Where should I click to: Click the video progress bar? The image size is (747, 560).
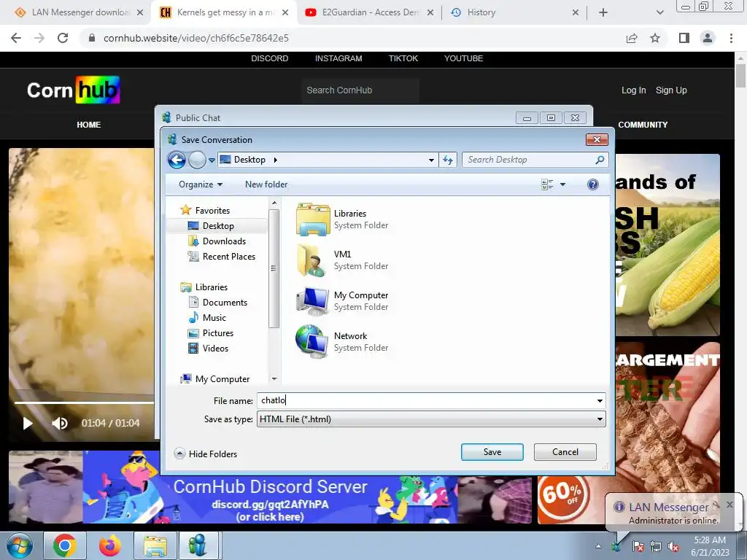85,402
